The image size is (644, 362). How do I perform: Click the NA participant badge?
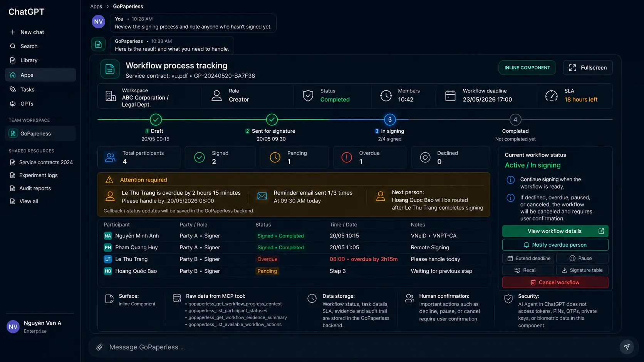tap(108, 236)
